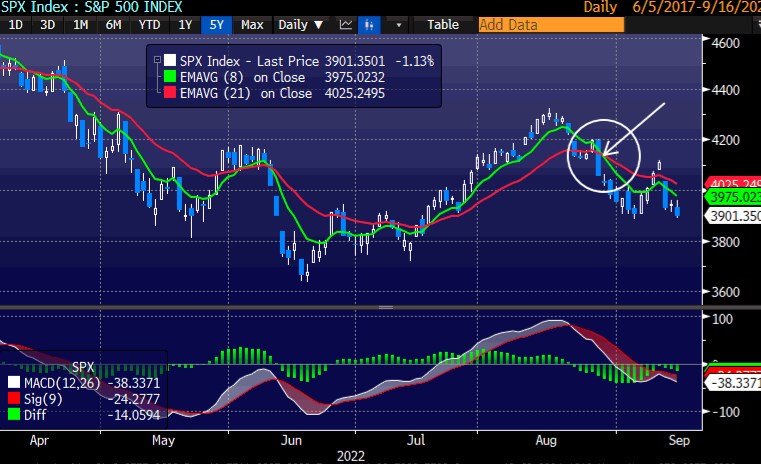Viewport: 761px width, 464px height.
Task: Select the EMAVG (8) on Close legend entry
Action: tap(243, 77)
